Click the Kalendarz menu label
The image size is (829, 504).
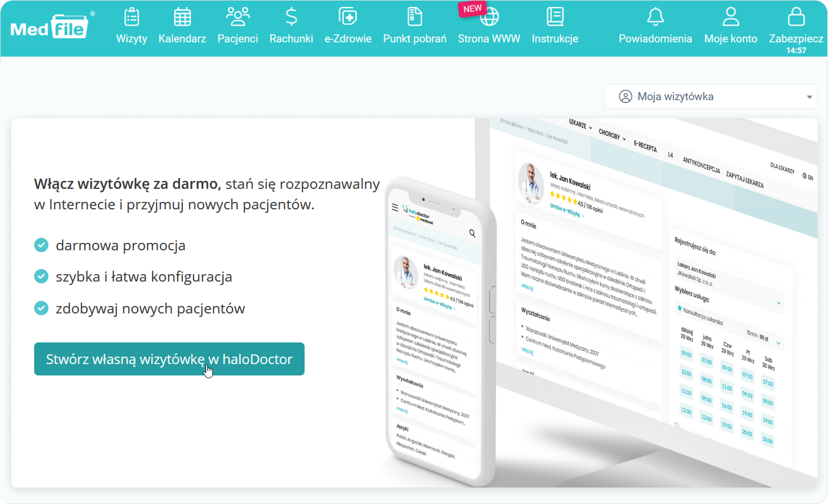(x=182, y=39)
